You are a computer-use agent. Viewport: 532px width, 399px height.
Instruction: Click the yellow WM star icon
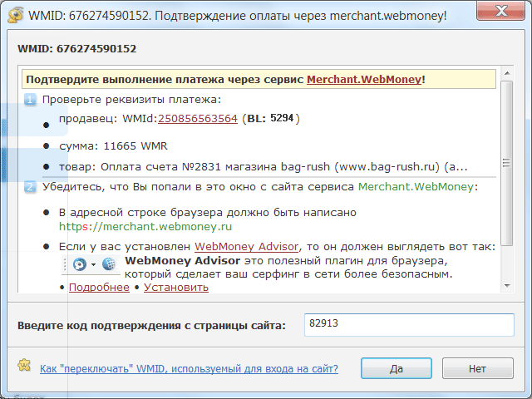click(x=24, y=366)
